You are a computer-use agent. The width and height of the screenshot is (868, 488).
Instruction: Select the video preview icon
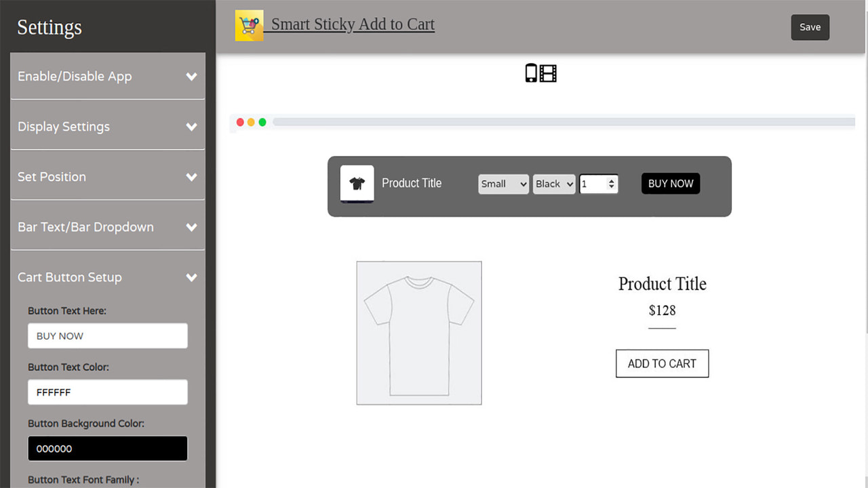click(x=548, y=73)
